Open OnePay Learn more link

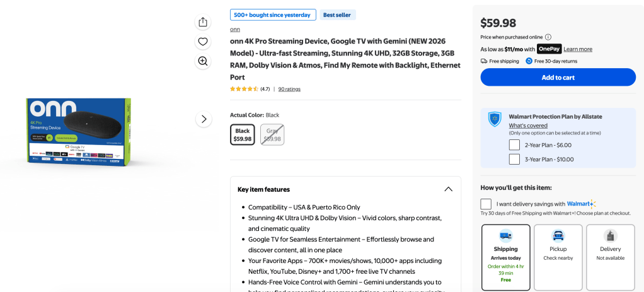[x=577, y=49]
